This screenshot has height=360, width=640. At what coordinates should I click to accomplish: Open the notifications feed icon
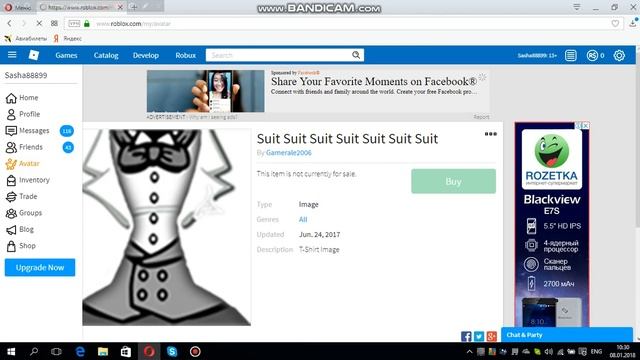click(571, 56)
